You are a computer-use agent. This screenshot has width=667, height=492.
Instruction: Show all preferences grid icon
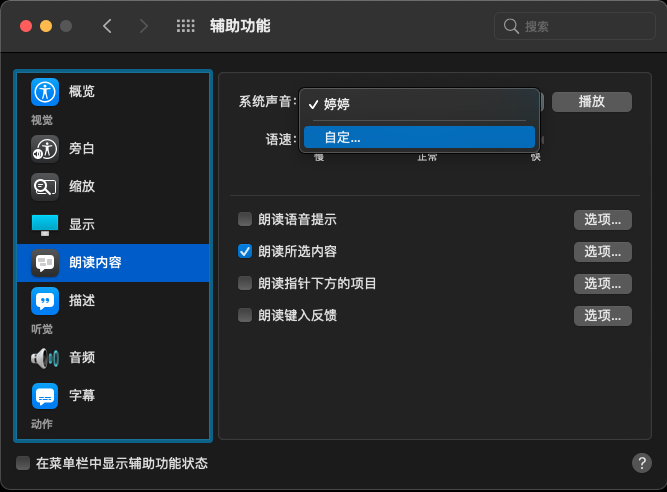point(185,26)
